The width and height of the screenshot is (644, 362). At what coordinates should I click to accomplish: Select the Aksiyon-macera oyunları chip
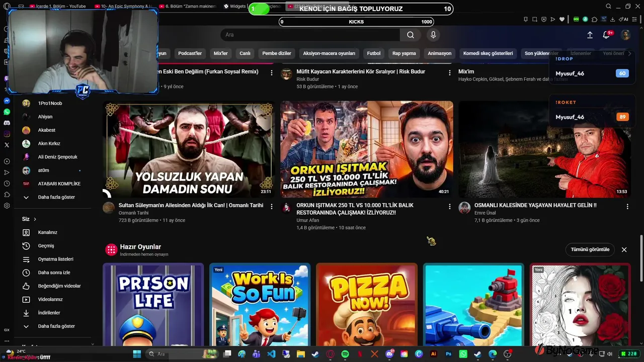tap(329, 53)
